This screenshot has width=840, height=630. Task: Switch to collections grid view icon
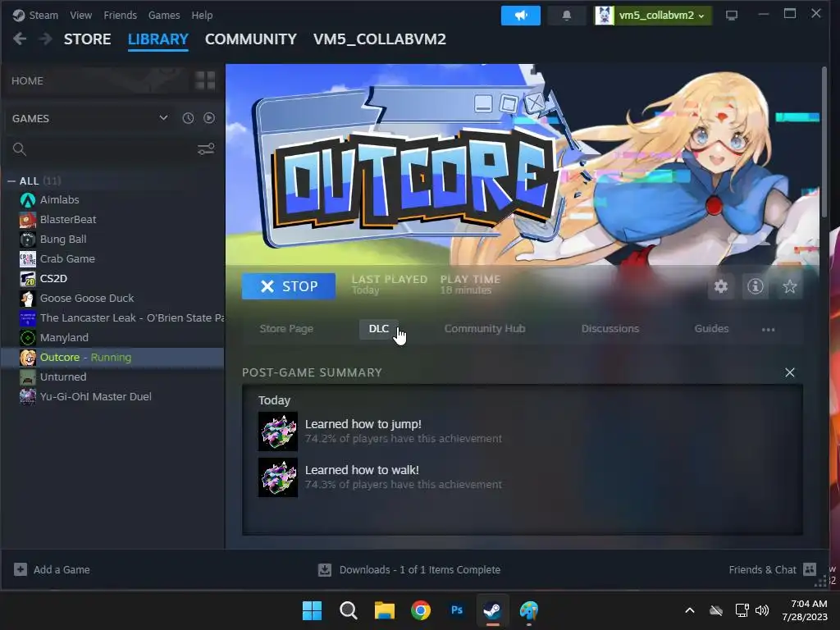[x=205, y=81]
